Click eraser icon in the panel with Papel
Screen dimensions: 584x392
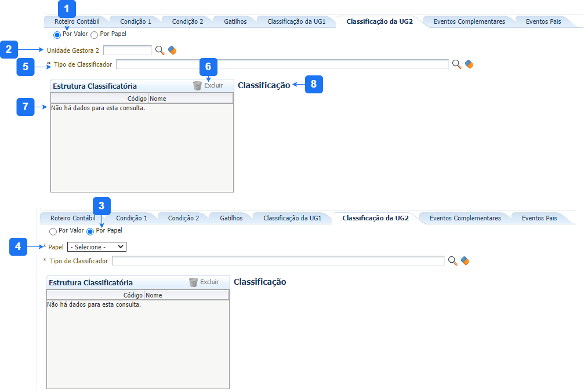[x=465, y=261]
